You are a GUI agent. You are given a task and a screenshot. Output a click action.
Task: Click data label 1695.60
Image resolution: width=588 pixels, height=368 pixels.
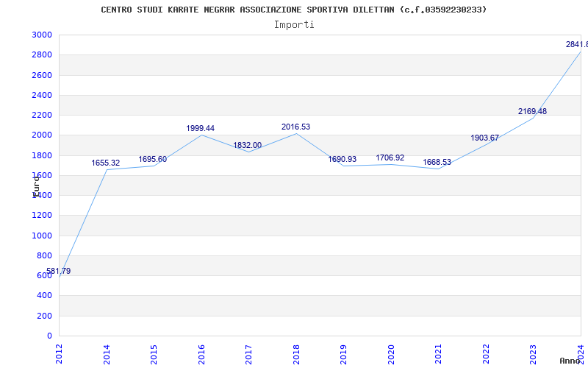[153, 159]
